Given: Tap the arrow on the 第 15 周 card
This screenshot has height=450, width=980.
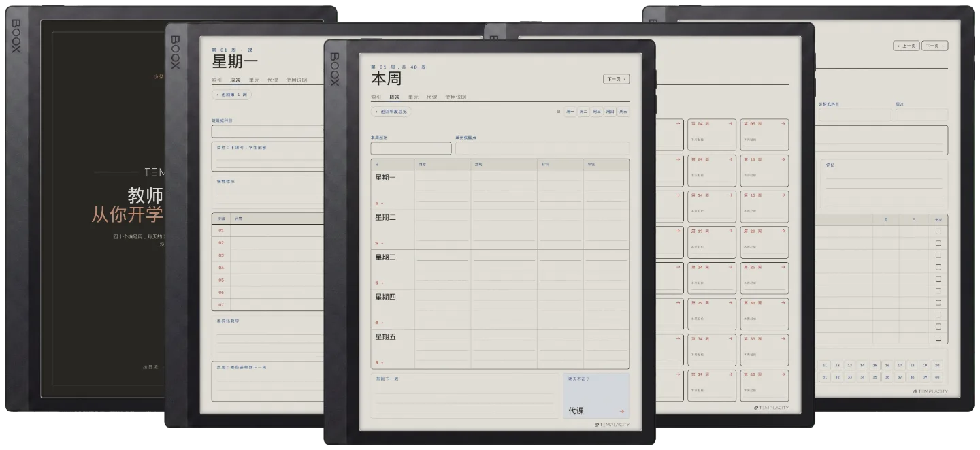Looking at the screenshot, I should click(x=783, y=195).
